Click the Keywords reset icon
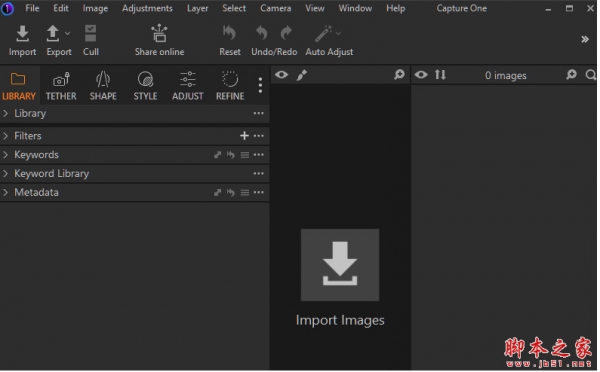This screenshot has width=600, height=372. tap(230, 155)
